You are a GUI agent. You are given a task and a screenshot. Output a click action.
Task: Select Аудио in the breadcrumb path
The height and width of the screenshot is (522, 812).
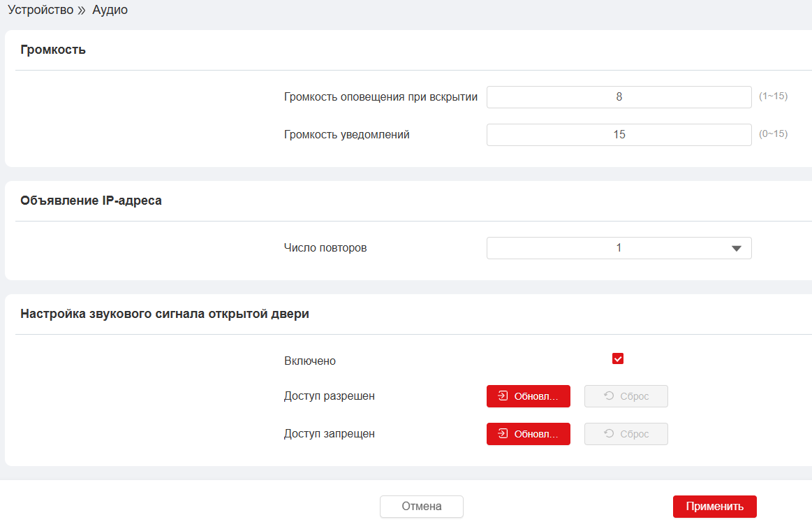(x=110, y=10)
